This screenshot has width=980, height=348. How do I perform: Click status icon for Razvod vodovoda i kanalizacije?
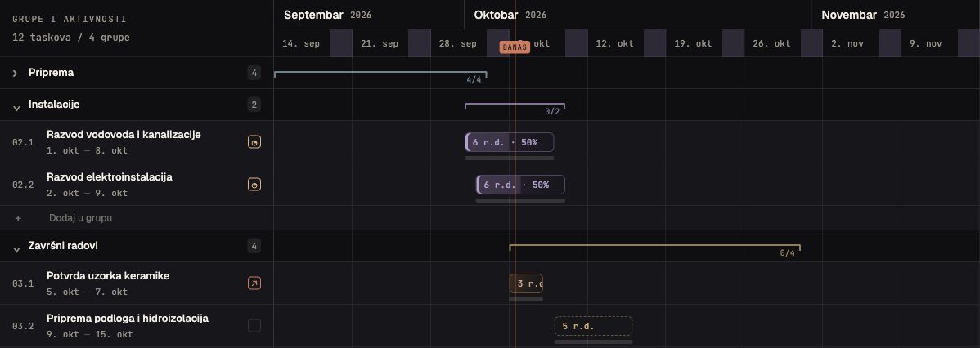click(x=254, y=142)
